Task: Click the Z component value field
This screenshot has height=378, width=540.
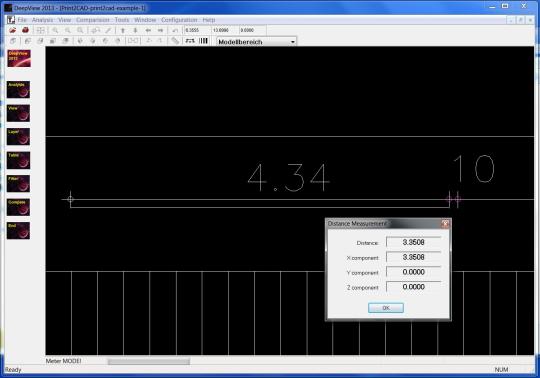Action: pyautogui.click(x=414, y=287)
